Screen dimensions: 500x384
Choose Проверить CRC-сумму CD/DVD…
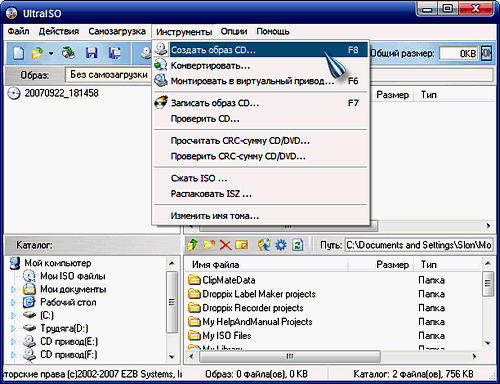[x=261, y=156]
